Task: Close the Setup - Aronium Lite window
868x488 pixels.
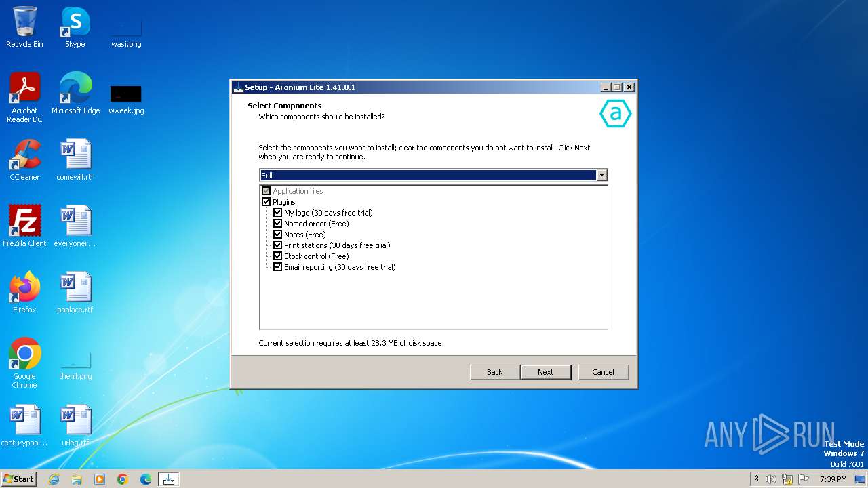Action: (629, 87)
